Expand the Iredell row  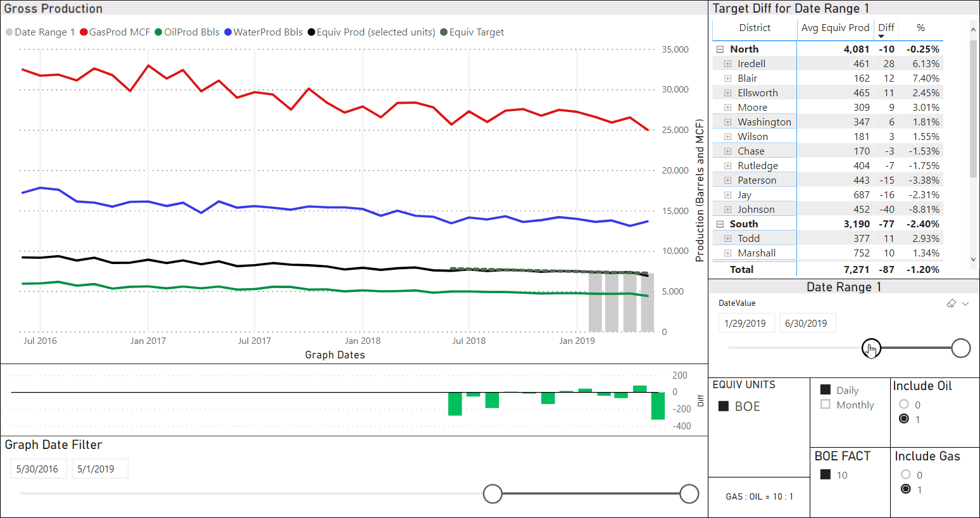click(727, 64)
